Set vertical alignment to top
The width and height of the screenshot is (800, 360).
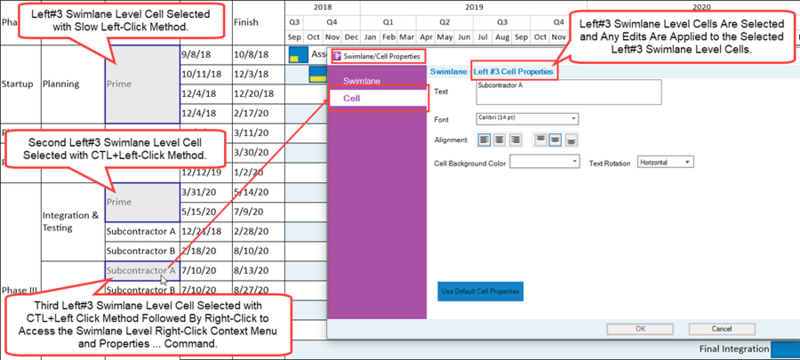(540, 140)
